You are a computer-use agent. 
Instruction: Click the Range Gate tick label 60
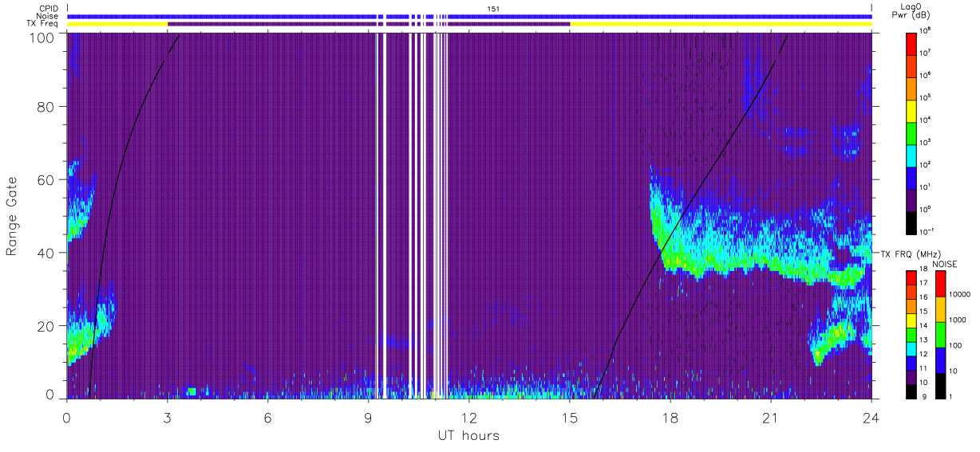tap(47, 179)
